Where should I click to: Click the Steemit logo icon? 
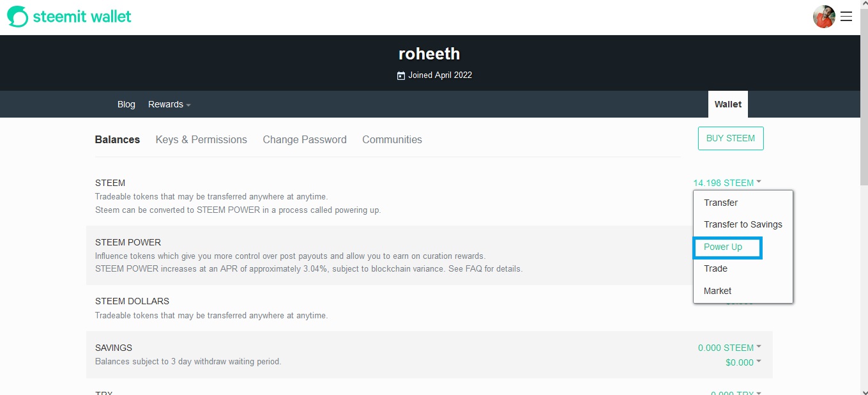17,17
